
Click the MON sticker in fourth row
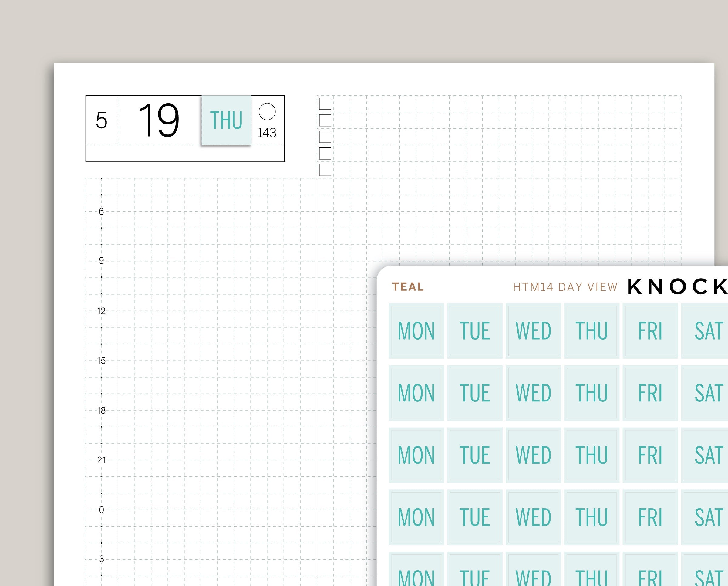416,517
